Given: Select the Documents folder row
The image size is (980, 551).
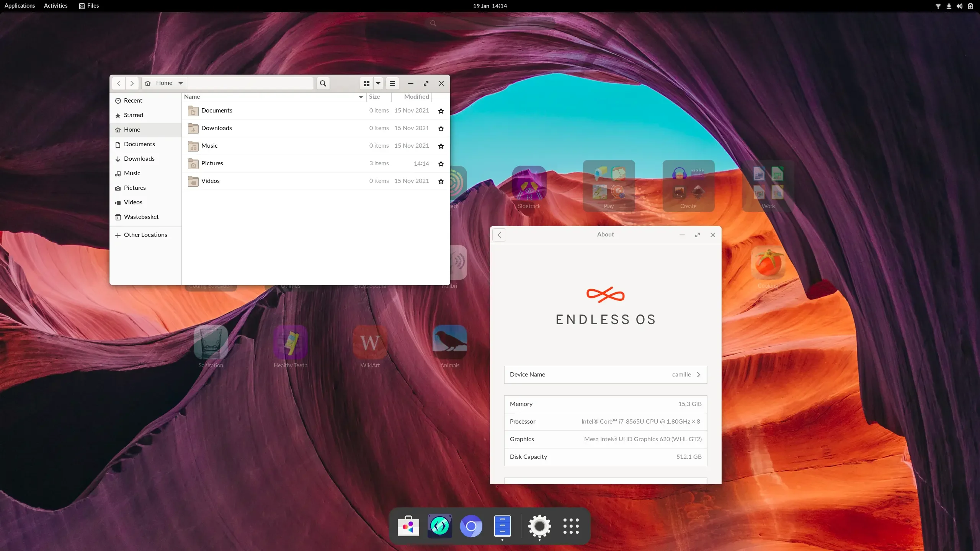Looking at the screenshot, I should pos(316,111).
